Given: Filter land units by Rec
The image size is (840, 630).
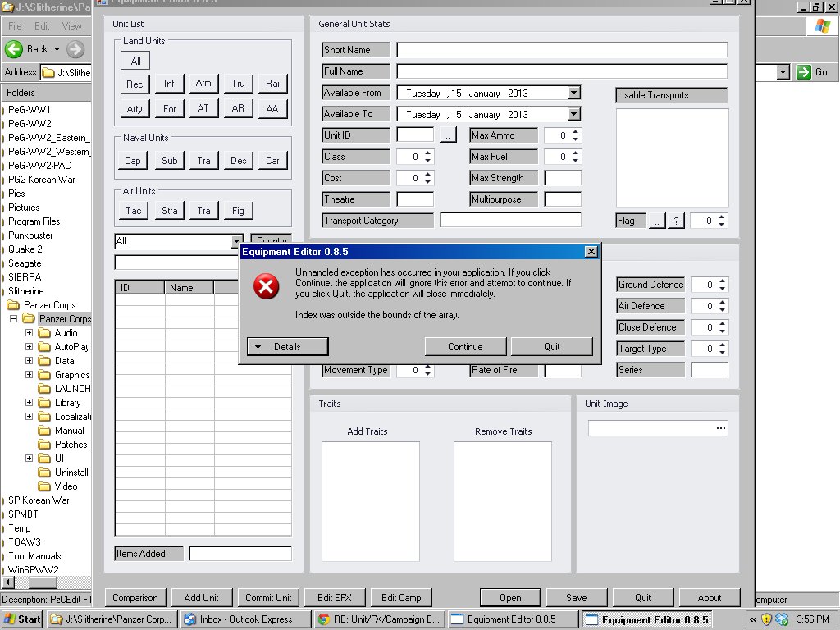Looking at the screenshot, I should click(135, 84).
